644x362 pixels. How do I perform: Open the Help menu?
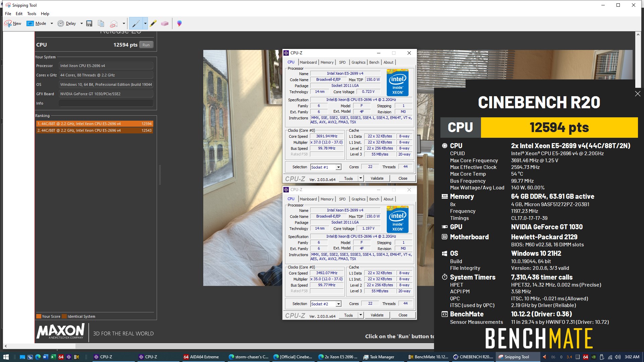click(45, 14)
